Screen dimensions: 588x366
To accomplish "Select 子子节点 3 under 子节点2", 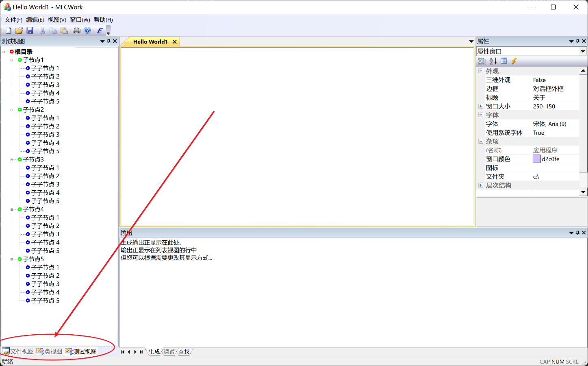I will click(x=45, y=135).
